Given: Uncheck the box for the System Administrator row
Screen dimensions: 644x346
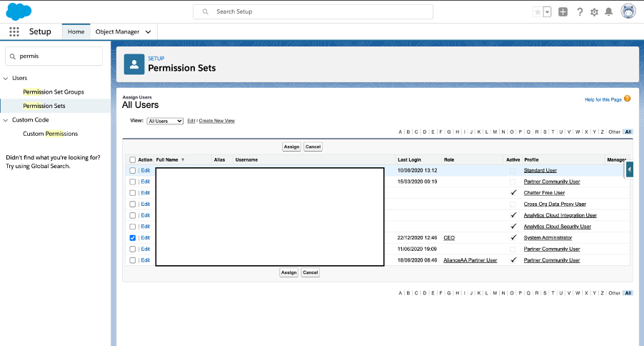Looking at the screenshot, I should coord(132,238).
